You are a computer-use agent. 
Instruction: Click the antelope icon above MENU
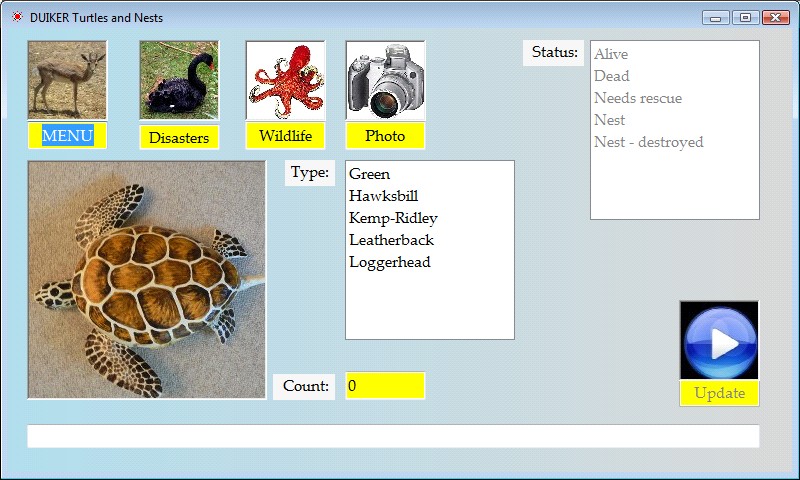pos(67,80)
